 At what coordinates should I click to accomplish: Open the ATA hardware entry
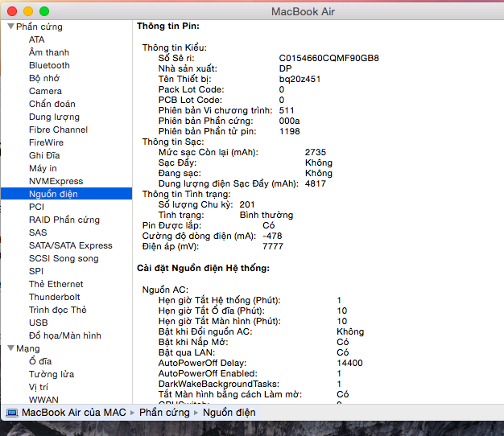37,39
